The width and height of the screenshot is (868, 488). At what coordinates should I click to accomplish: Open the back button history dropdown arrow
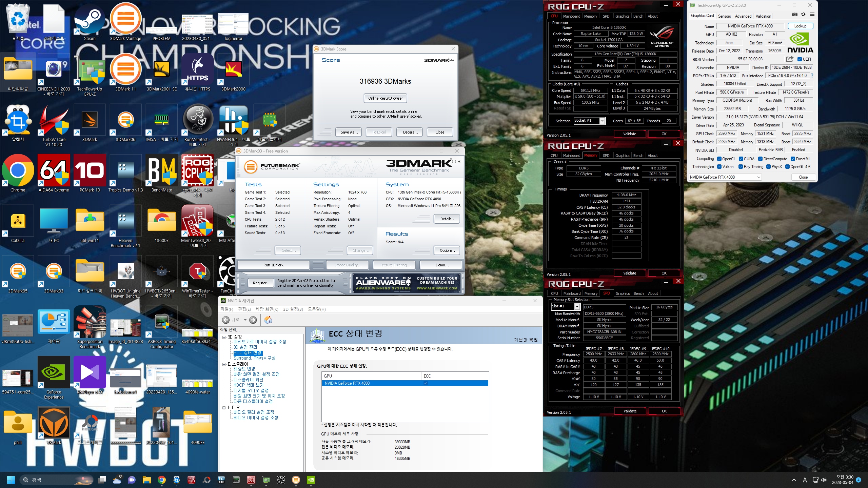coord(245,320)
